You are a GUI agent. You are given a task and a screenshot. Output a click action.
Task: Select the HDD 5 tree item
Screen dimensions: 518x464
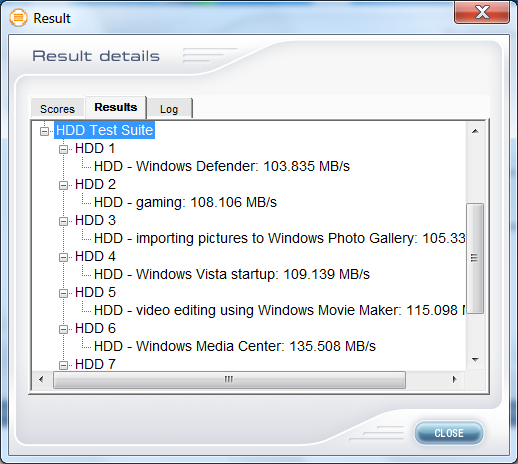coord(95,292)
